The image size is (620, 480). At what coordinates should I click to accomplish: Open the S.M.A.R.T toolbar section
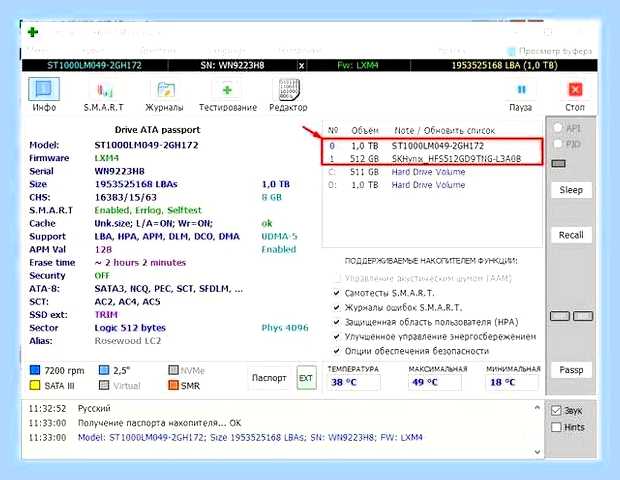(104, 94)
